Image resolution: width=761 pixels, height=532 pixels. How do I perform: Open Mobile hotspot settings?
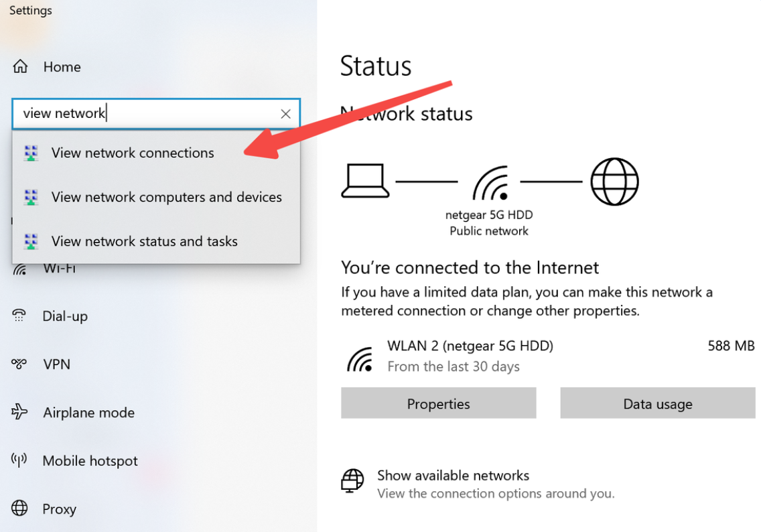click(x=90, y=461)
